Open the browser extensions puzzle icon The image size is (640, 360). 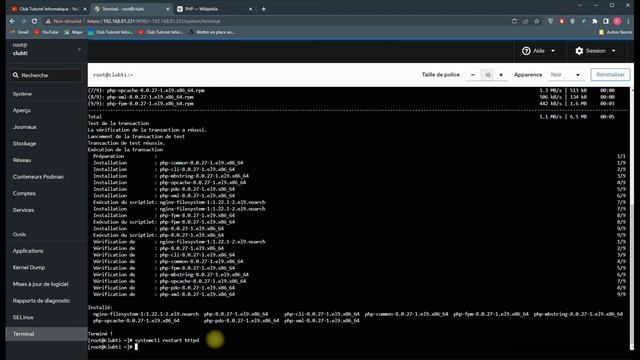pyautogui.click(x=595, y=21)
